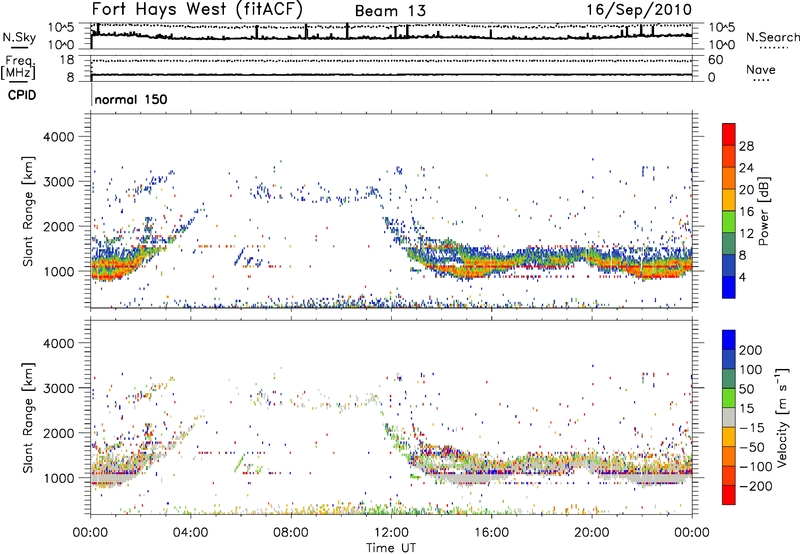Click the Velocity color bar
800x554 pixels.
tap(729, 417)
